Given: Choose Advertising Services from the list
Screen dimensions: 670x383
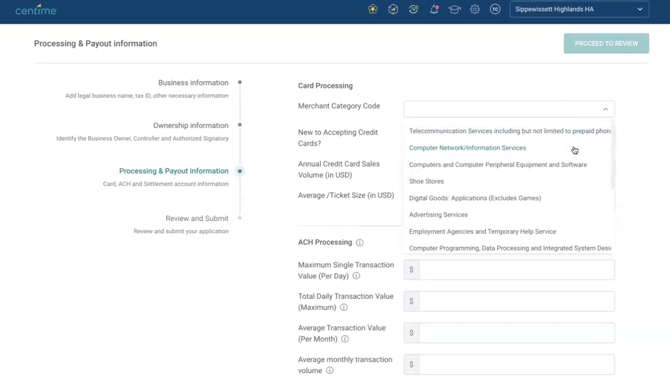Looking at the screenshot, I should tap(438, 215).
